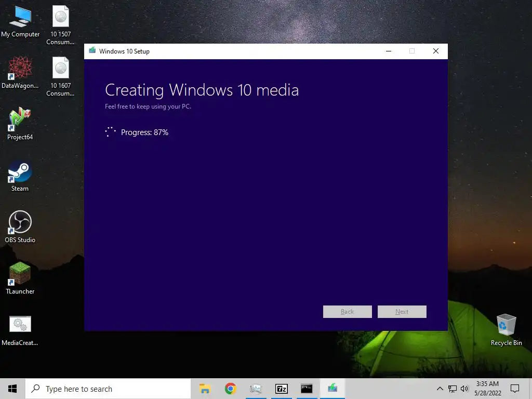Open Google Chrome from the taskbar

[230, 389]
